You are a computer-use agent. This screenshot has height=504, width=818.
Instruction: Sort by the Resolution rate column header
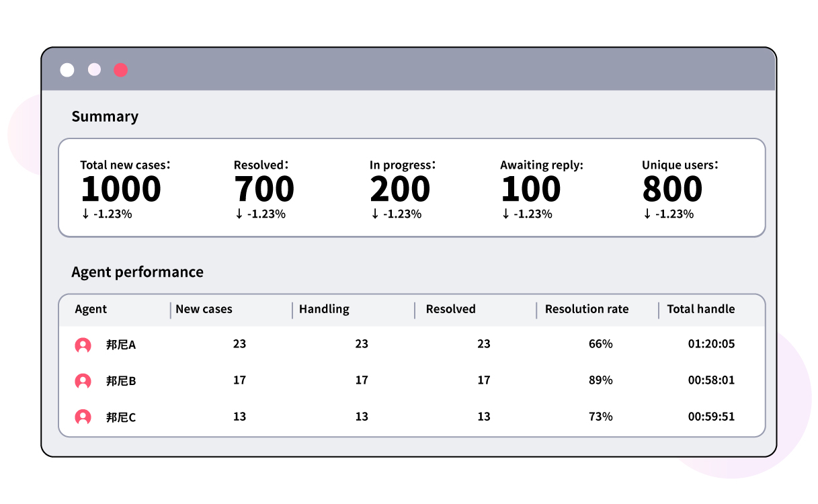587,309
